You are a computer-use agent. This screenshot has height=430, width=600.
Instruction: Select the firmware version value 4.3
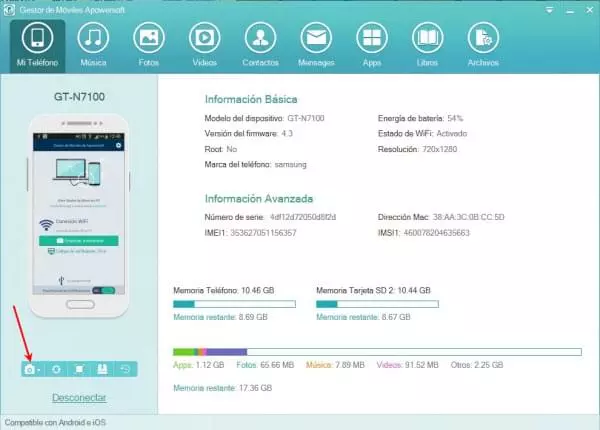pyautogui.click(x=287, y=134)
